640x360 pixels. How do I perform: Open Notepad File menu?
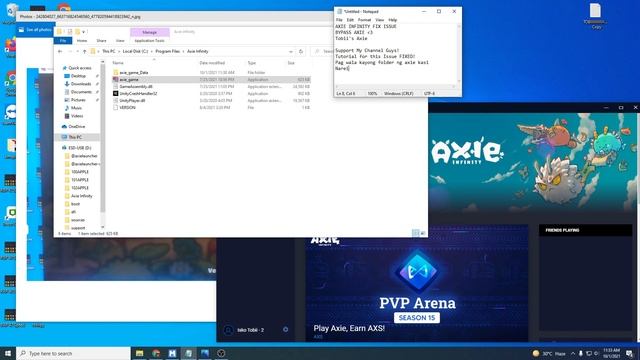[339, 20]
